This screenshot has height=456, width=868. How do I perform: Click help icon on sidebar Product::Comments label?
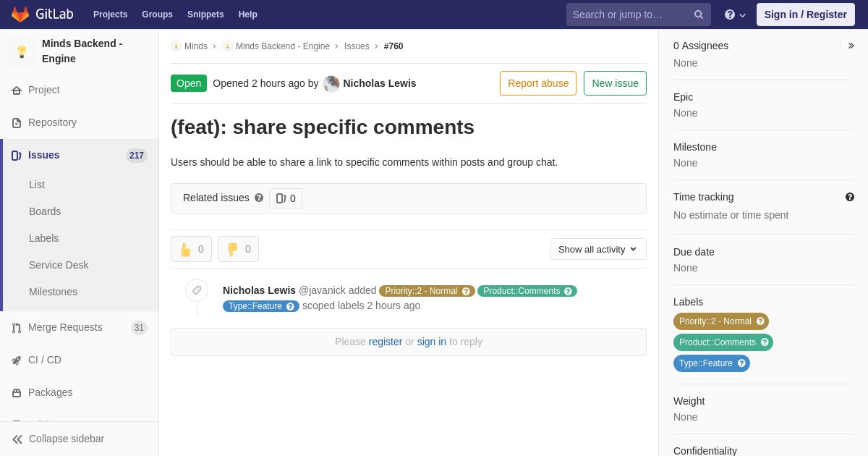tap(765, 342)
